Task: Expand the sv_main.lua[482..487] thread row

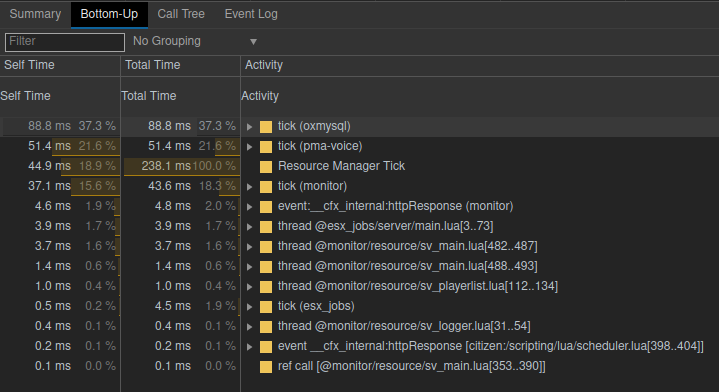Action: (x=249, y=247)
